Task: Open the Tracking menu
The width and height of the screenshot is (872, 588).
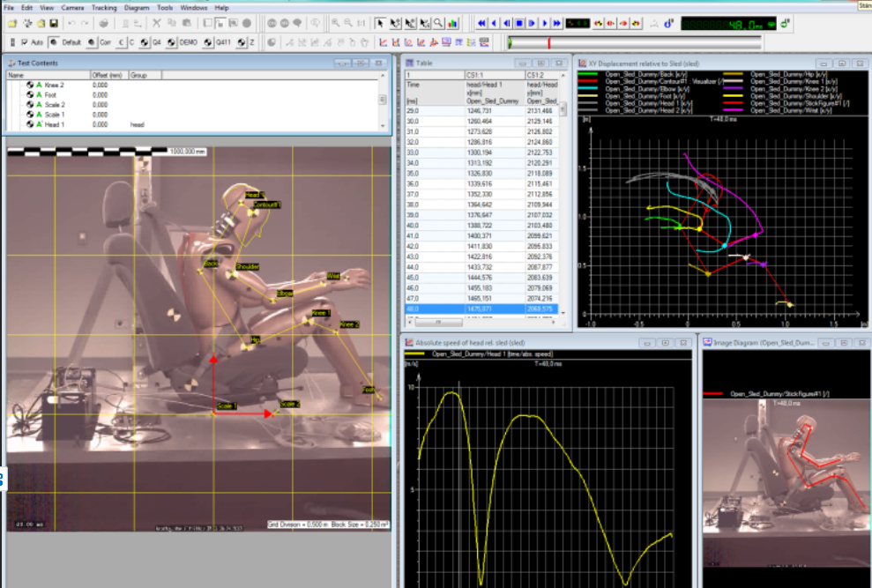Action: point(104,8)
